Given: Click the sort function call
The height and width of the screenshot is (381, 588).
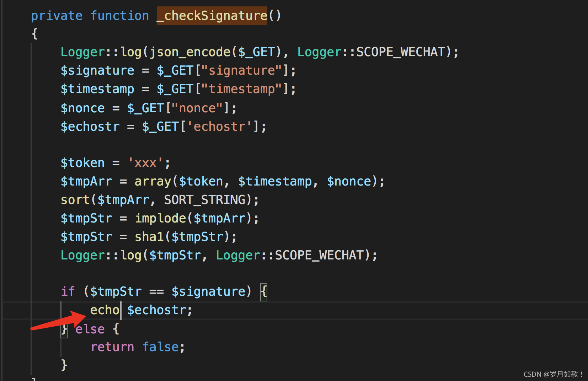Looking at the screenshot, I should click(x=75, y=200).
